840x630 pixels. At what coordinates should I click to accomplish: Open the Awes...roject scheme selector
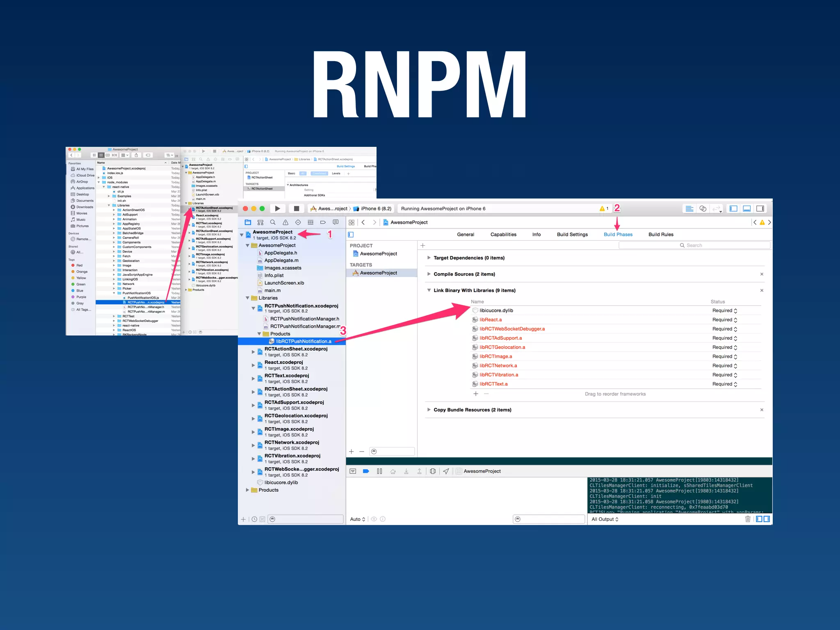(329, 208)
